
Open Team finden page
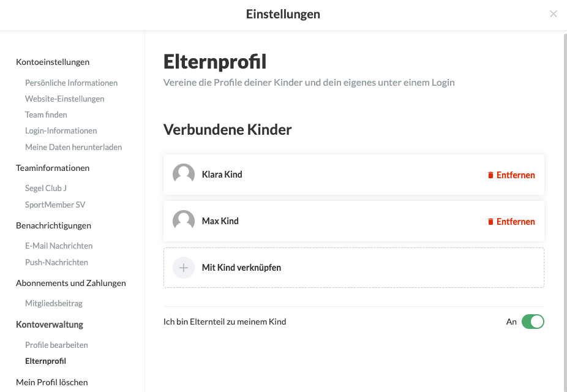(x=46, y=115)
